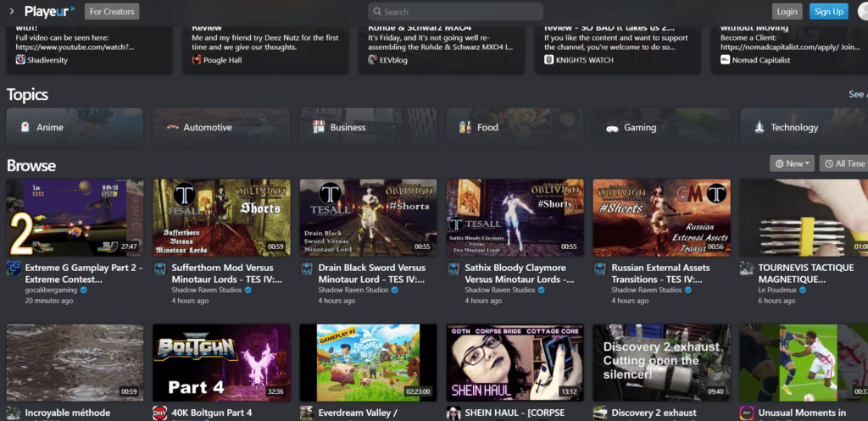
Task: Click the Anime topic icon
Action: tap(25, 127)
